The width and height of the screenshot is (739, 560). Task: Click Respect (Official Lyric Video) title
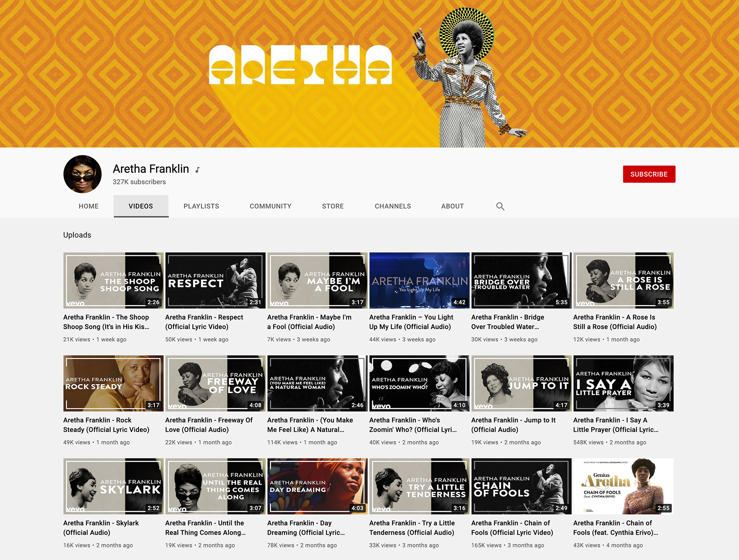pyautogui.click(x=204, y=322)
